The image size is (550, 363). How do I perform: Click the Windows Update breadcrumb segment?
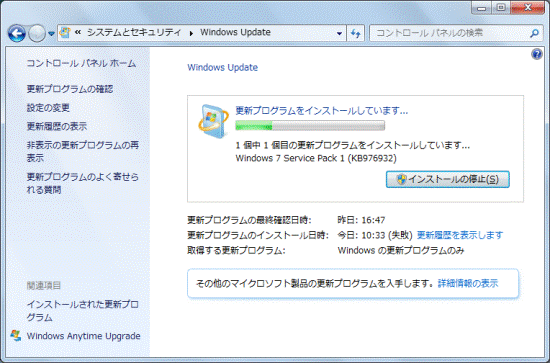235,33
